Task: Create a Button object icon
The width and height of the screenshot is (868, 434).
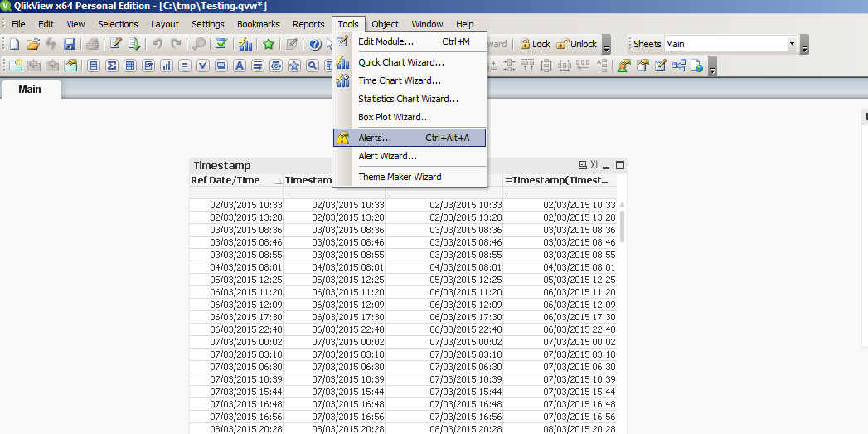Action: [x=221, y=66]
